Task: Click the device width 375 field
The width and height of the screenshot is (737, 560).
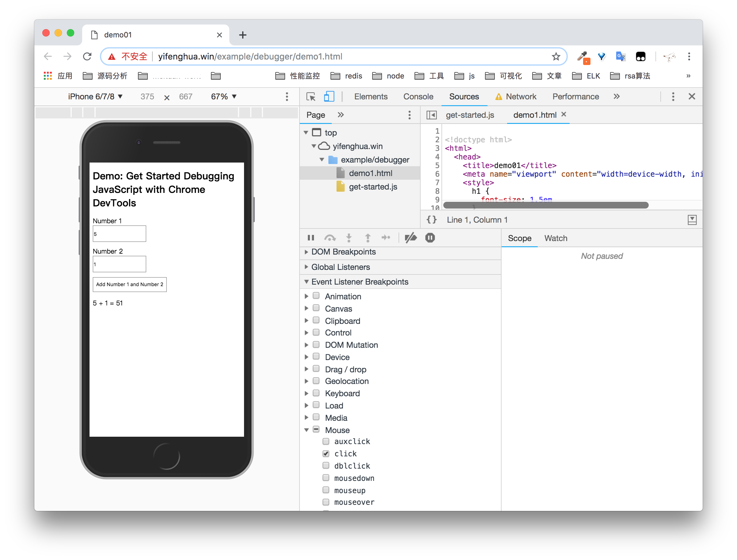Action: (x=147, y=97)
